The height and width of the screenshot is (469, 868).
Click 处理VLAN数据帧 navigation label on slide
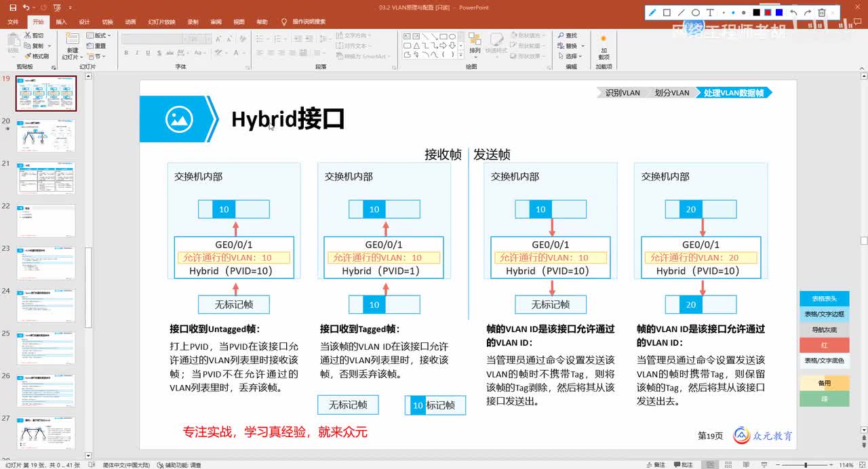tap(734, 93)
